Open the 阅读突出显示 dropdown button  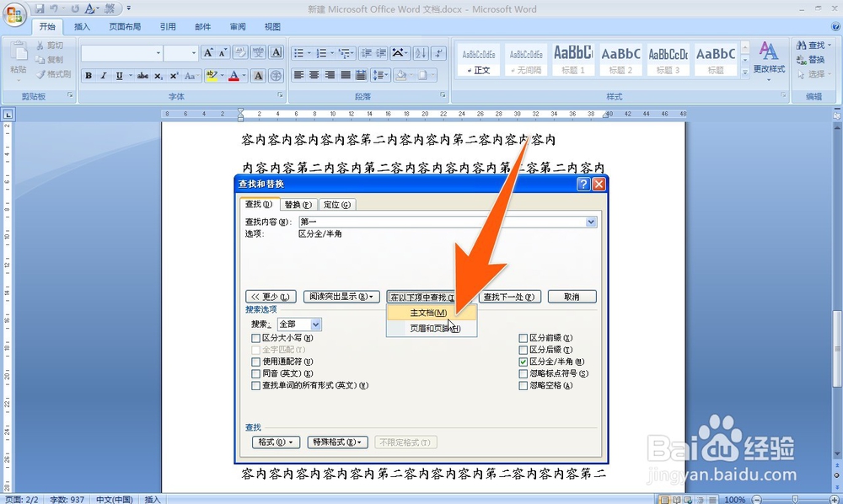coord(342,297)
